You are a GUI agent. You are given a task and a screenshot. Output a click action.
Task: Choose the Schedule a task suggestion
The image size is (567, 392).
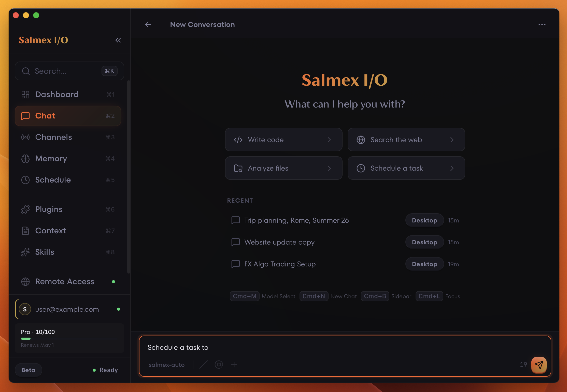[406, 168]
